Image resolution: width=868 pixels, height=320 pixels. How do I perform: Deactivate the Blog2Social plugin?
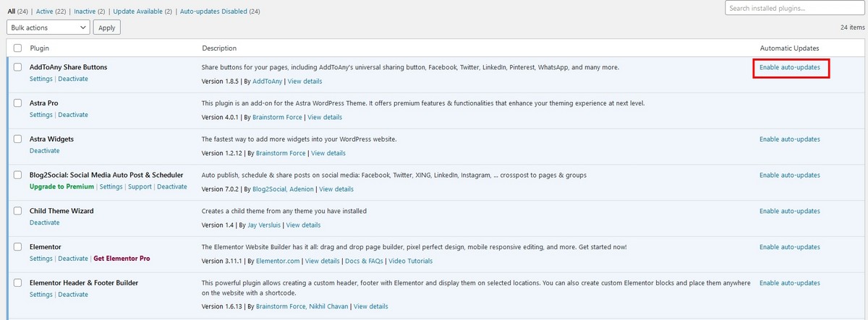tap(172, 186)
